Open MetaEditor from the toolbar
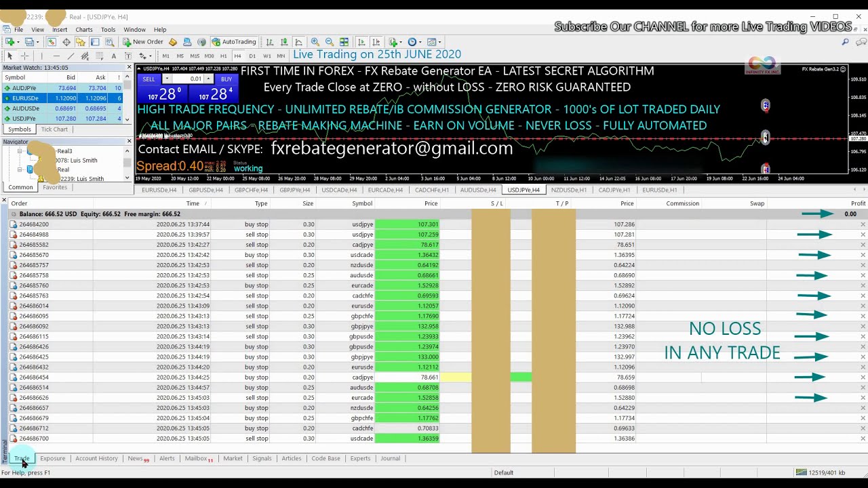 pos(173,42)
